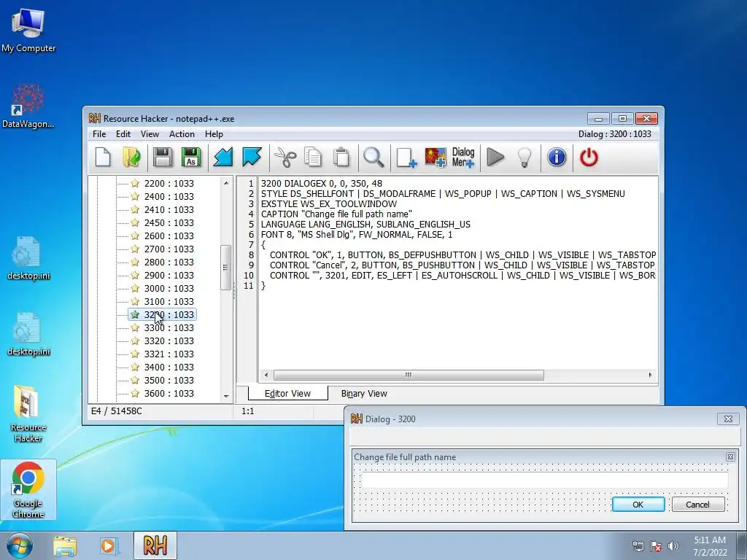Image resolution: width=747 pixels, height=560 pixels.
Task: Switch to the Editor View tab
Action: click(x=287, y=393)
